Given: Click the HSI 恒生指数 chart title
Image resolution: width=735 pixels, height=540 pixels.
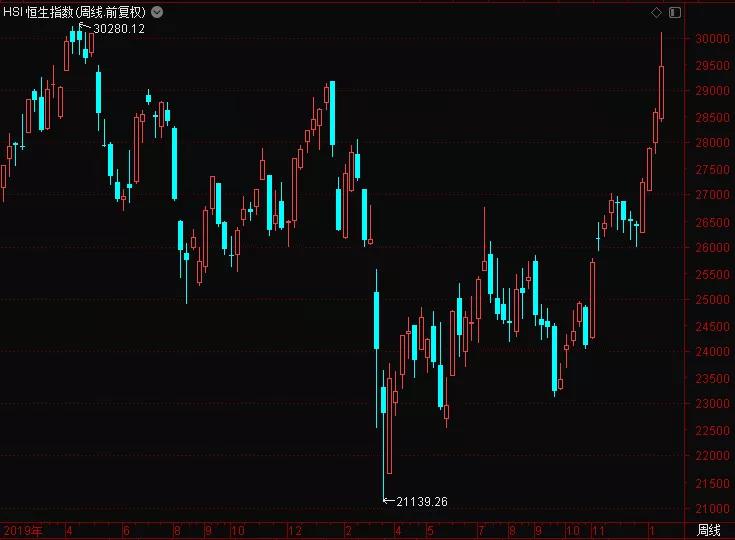Looking at the screenshot, I should (x=75, y=12).
